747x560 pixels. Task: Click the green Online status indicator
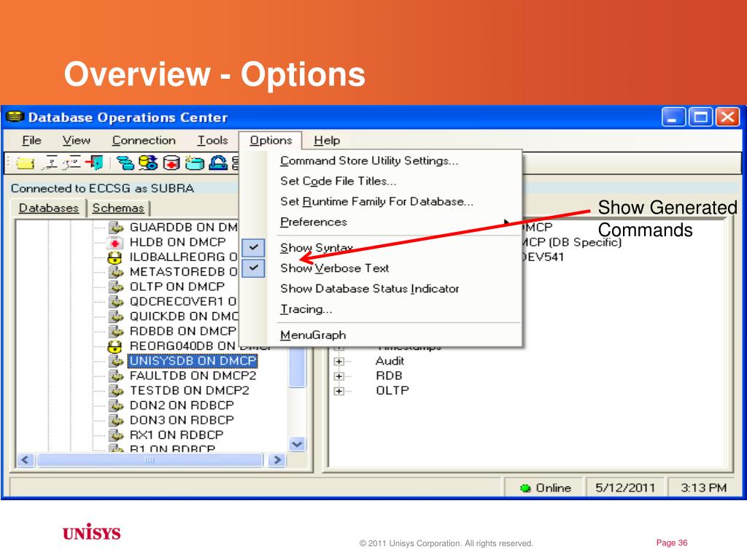pyautogui.click(x=525, y=488)
